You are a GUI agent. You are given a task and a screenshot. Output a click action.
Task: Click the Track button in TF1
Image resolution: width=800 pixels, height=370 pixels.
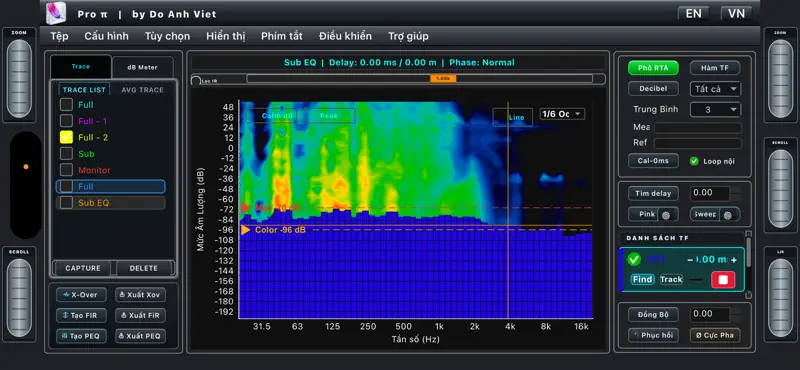[x=671, y=279]
